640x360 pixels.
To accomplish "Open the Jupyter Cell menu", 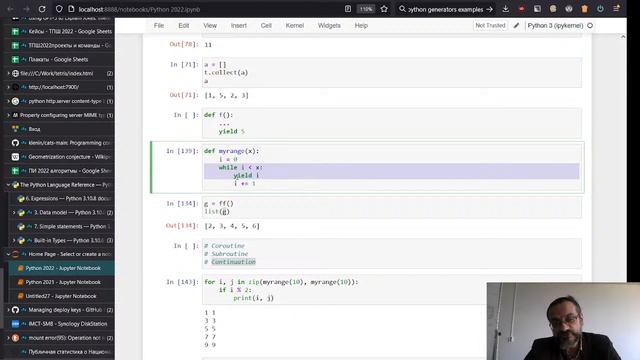I will coord(266,25).
